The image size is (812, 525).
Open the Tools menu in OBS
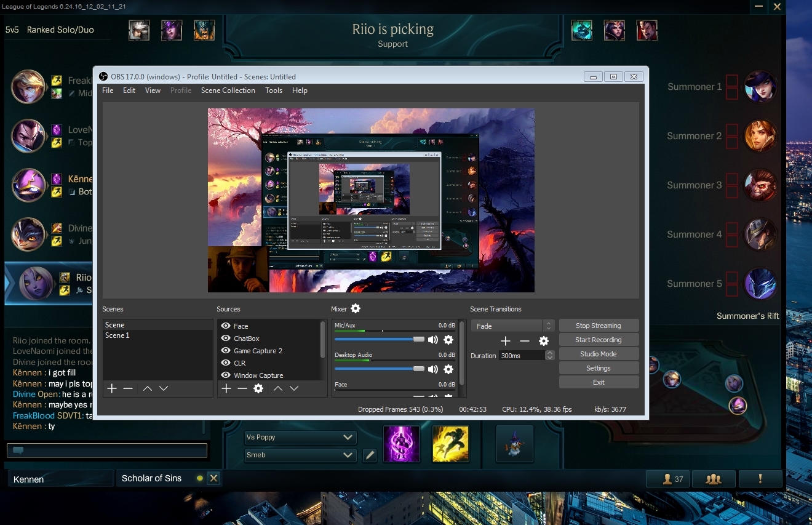coord(274,90)
